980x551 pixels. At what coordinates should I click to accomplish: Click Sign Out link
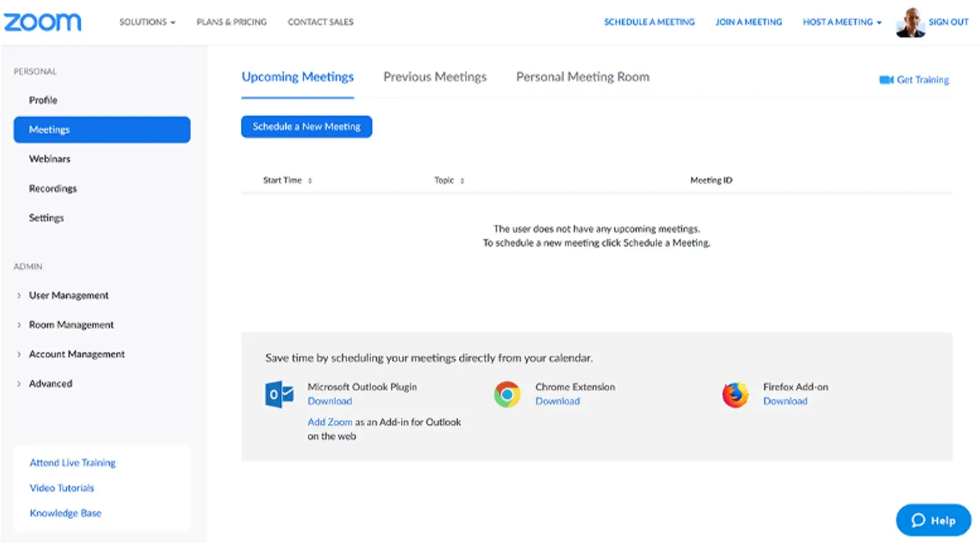click(x=948, y=22)
